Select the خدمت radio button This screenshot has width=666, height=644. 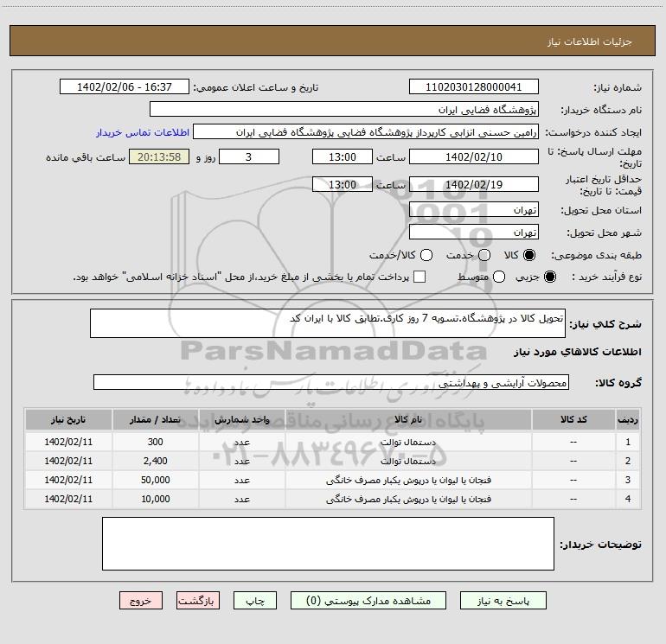[x=484, y=255]
